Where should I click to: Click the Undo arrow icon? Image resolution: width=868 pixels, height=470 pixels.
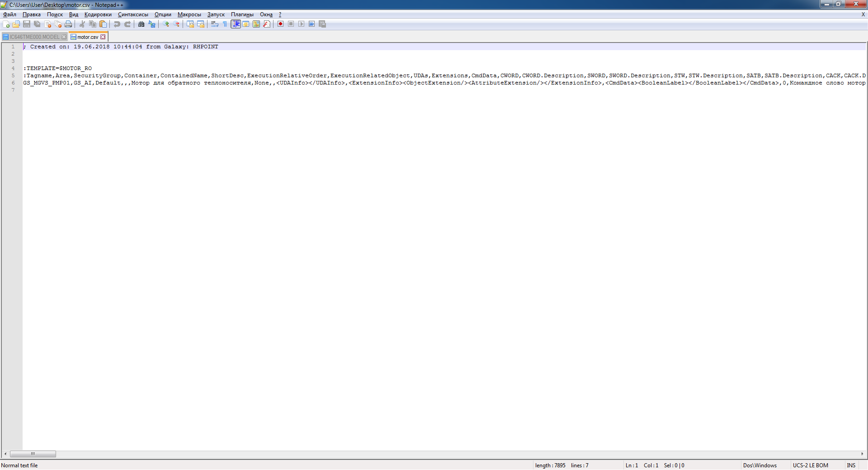pos(117,24)
